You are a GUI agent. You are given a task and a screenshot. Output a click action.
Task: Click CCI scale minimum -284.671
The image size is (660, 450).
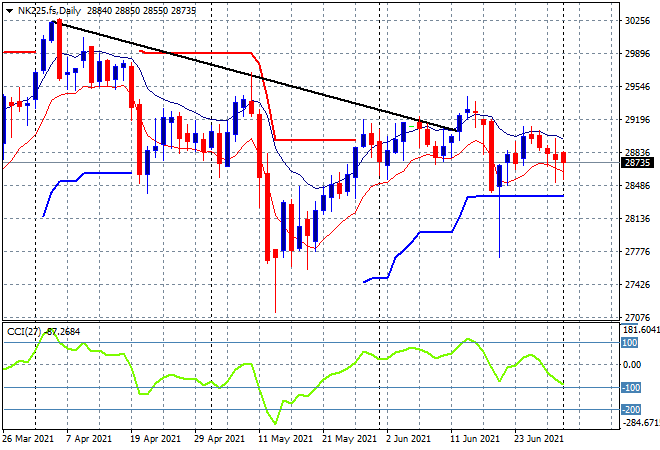[x=641, y=422]
